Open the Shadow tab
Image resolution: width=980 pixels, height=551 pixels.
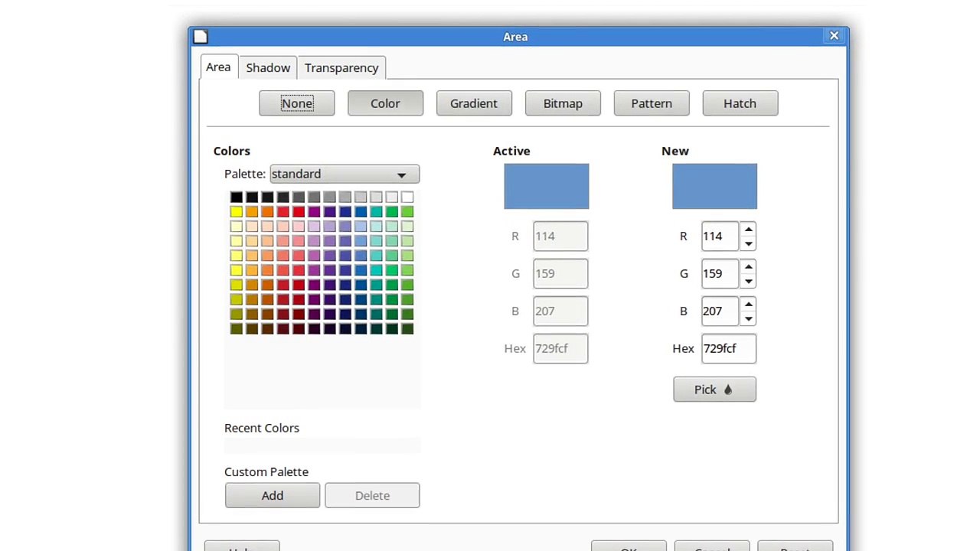click(x=268, y=68)
